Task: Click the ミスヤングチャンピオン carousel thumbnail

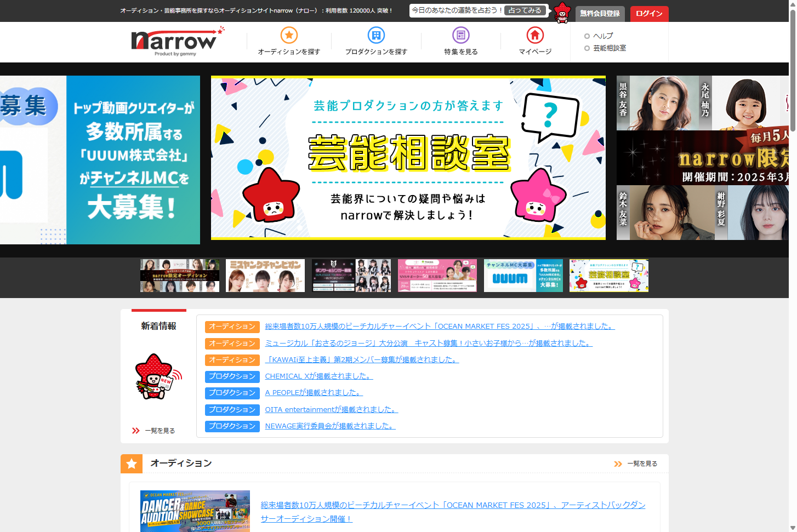Action: pos(265,276)
